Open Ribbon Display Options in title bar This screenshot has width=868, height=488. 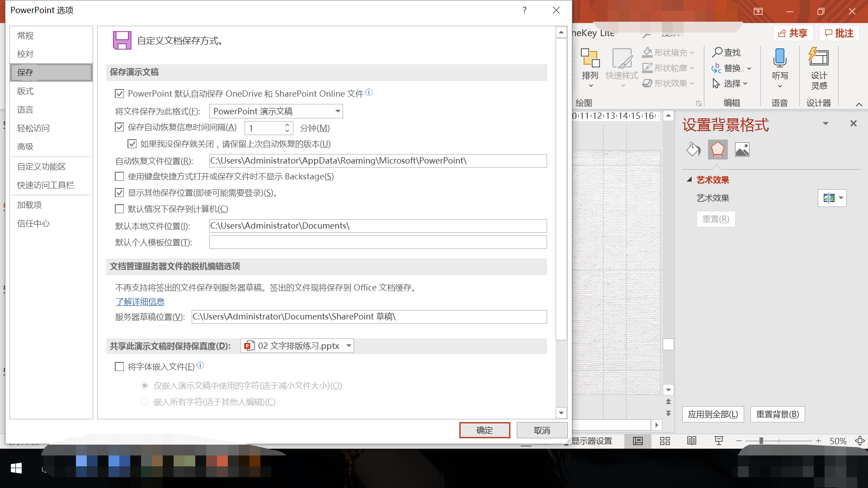tap(758, 11)
